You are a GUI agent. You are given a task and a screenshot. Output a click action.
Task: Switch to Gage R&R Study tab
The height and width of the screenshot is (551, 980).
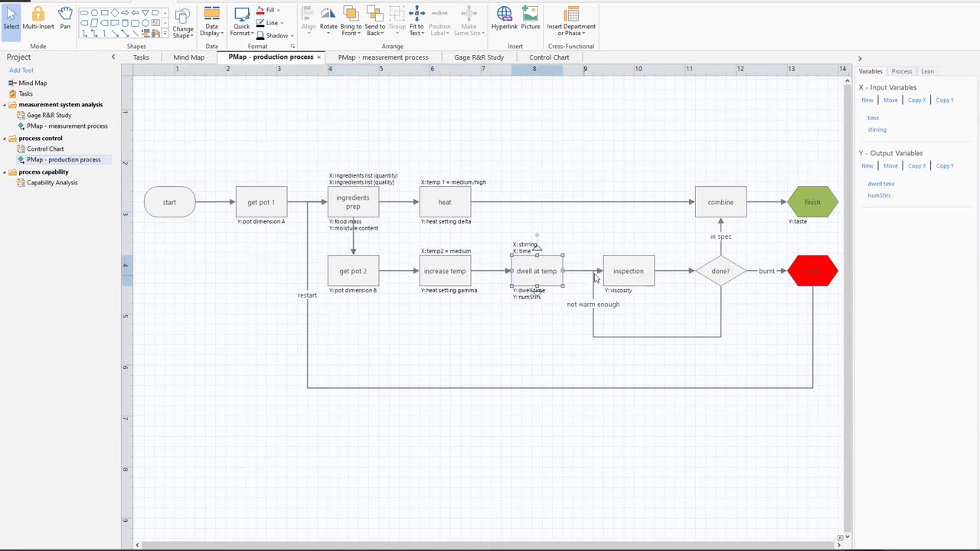(479, 57)
